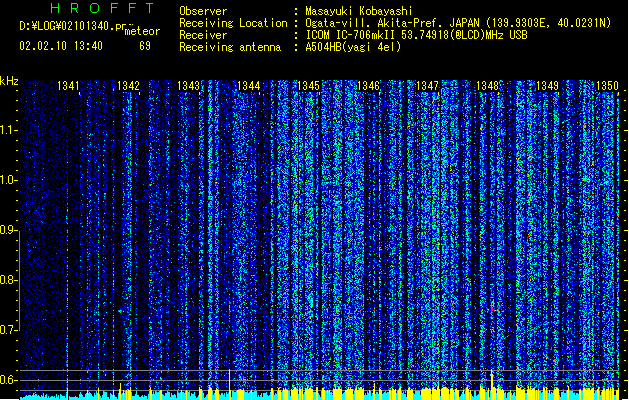Click the 0.6 kHz axis label

point(9,380)
